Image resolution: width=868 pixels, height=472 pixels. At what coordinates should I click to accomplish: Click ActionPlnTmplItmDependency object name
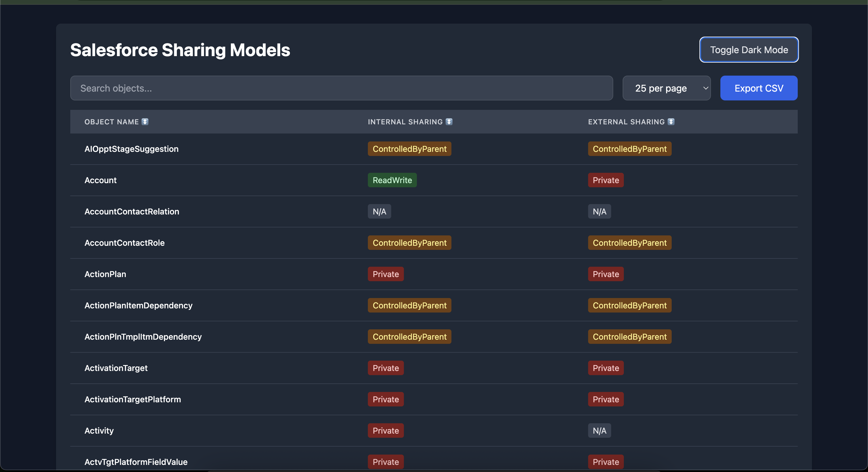(x=143, y=337)
